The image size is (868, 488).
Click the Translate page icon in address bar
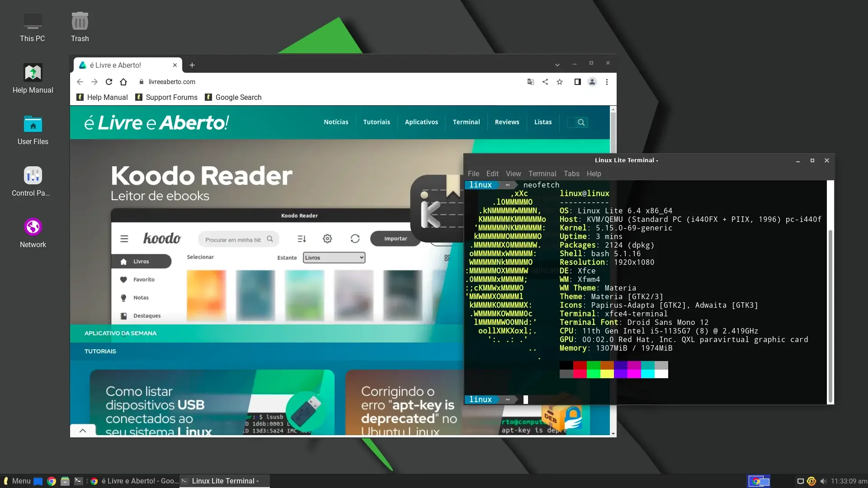click(x=531, y=82)
